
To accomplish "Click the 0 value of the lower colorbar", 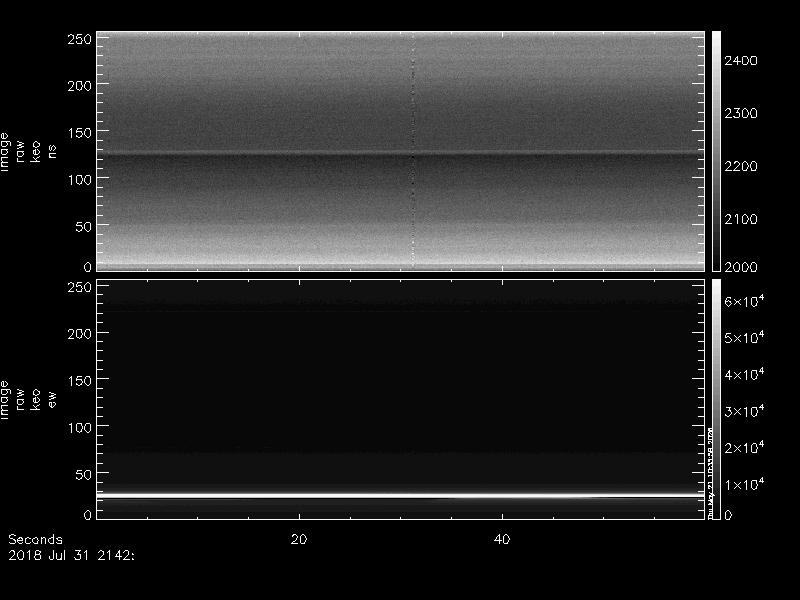I will (x=728, y=515).
